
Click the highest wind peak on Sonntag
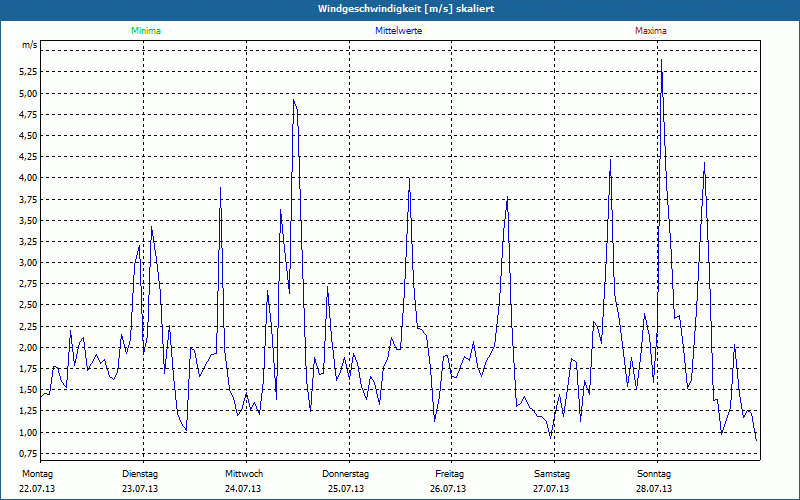(x=661, y=60)
